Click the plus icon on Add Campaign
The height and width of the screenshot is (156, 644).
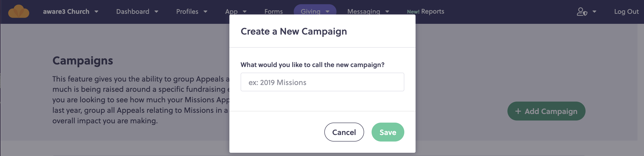518,111
